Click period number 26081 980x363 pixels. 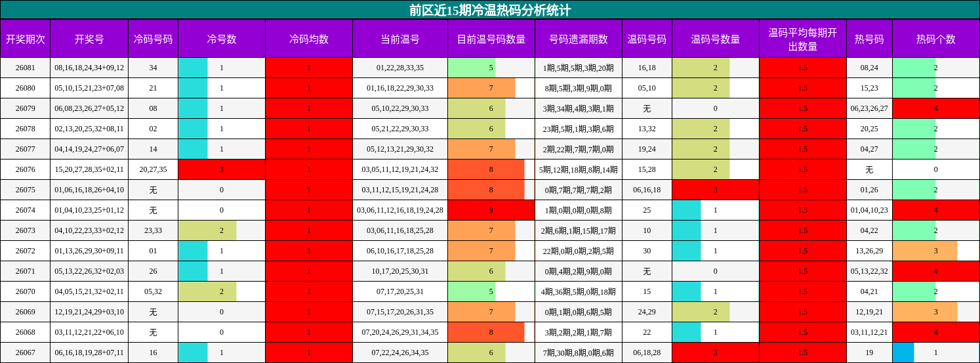(x=25, y=68)
